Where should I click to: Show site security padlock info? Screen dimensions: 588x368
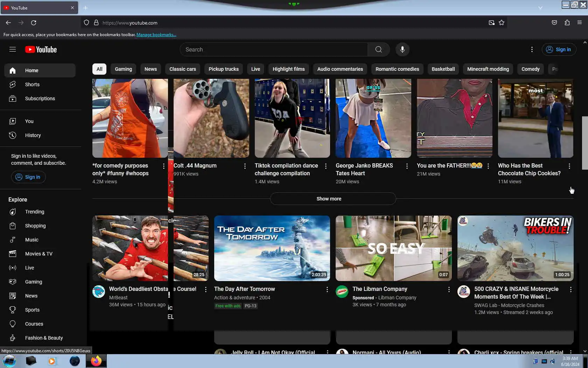(x=96, y=23)
